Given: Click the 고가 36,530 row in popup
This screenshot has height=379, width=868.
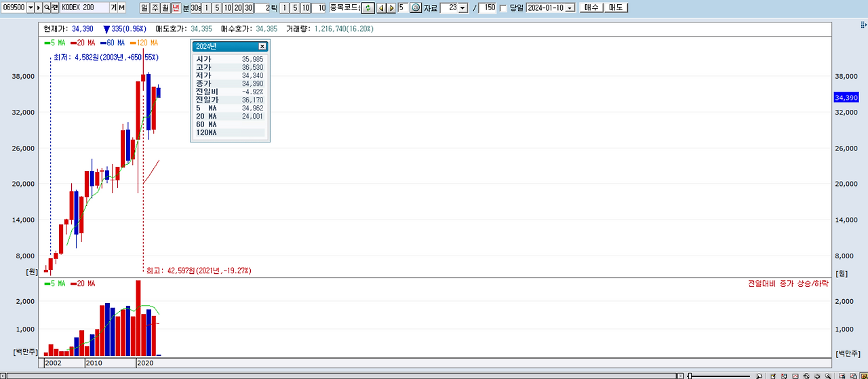Looking at the screenshot, I should pos(229,67).
